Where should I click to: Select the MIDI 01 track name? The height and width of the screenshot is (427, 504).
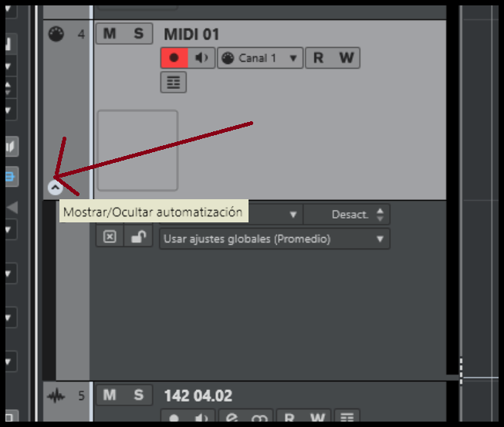click(191, 35)
